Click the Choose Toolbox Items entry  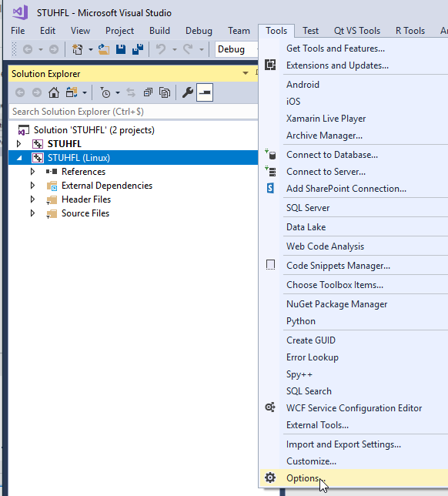(x=335, y=285)
